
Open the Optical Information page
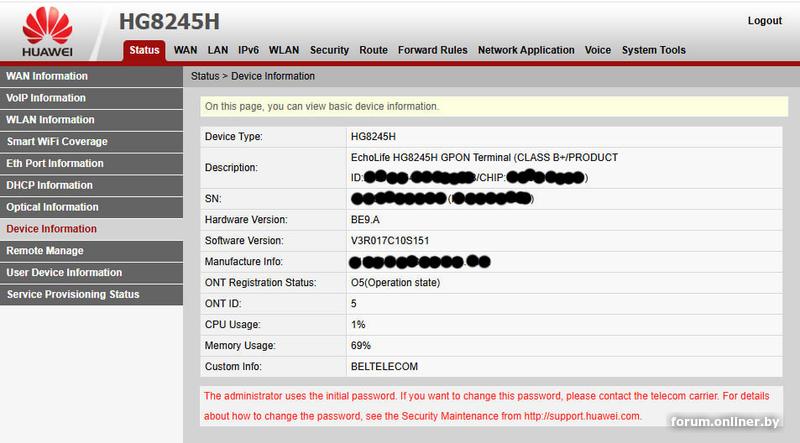pyautogui.click(x=91, y=207)
